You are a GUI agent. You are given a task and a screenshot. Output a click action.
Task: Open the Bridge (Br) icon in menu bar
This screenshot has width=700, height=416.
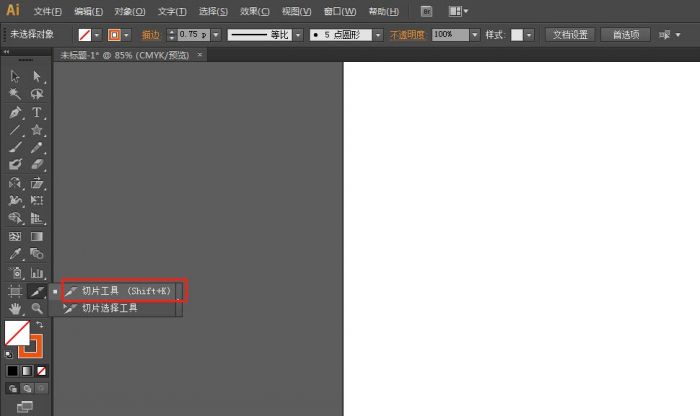tap(427, 11)
